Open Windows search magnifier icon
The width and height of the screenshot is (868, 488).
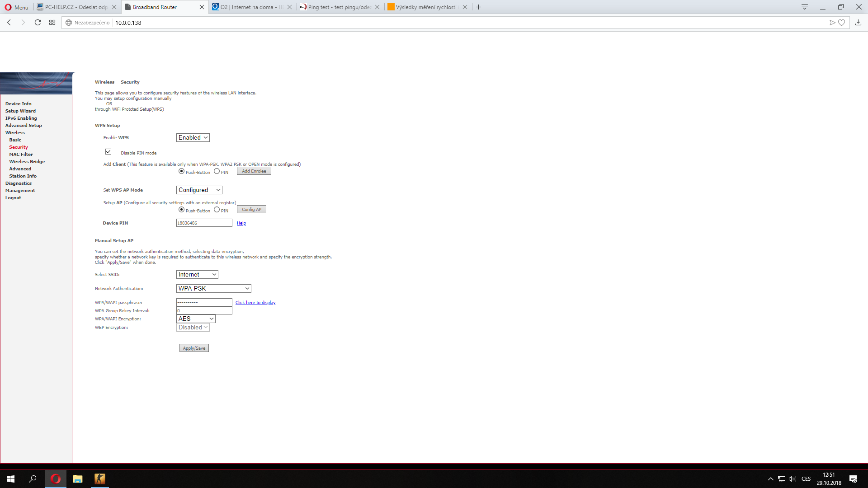coord(33,479)
